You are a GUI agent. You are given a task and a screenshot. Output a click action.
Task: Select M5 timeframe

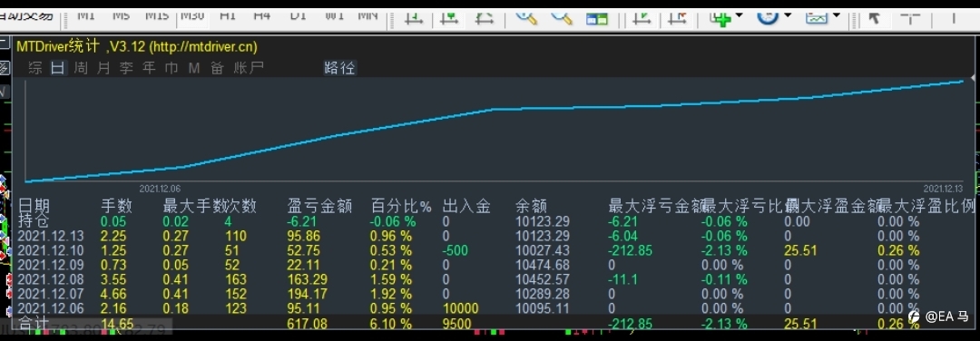pyautogui.click(x=121, y=15)
